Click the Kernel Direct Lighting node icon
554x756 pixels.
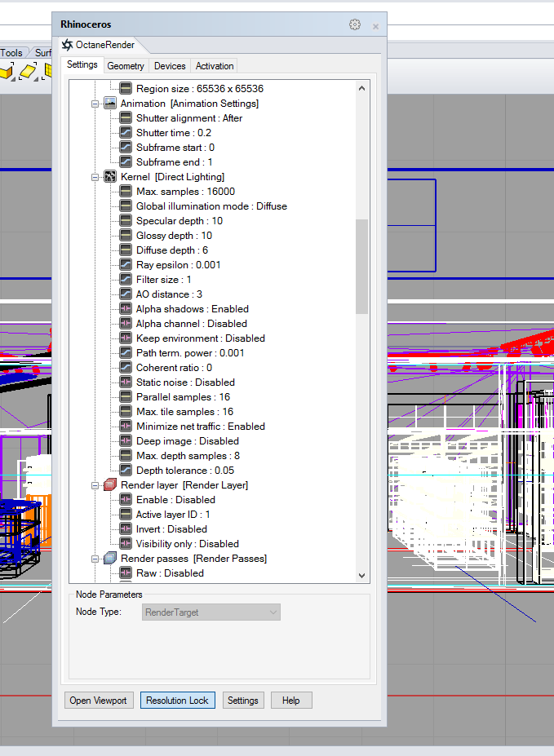(110, 176)
